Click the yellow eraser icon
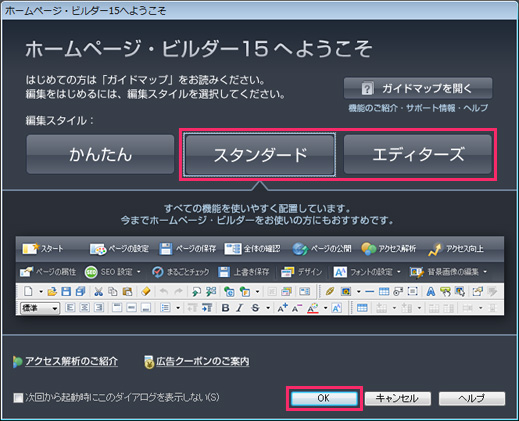The width and height of the screenshot is (519, 421). click(146, 292)
